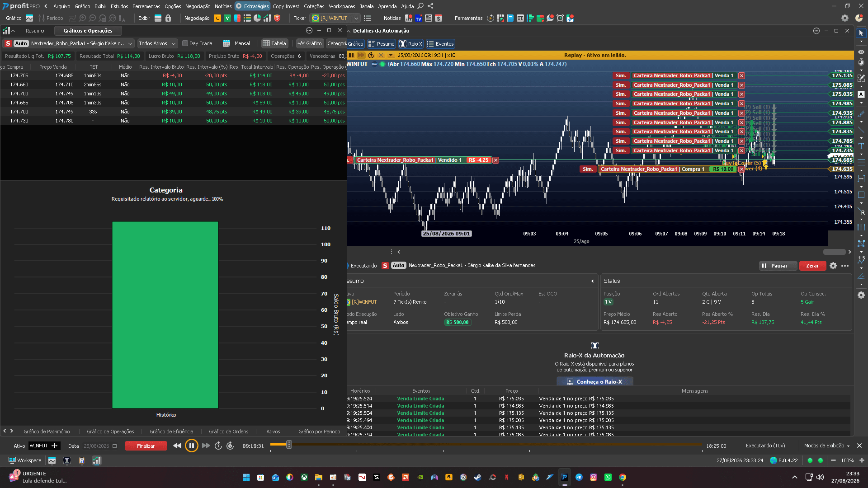Open the Modos de Exibição dropdown

(827, 446)
